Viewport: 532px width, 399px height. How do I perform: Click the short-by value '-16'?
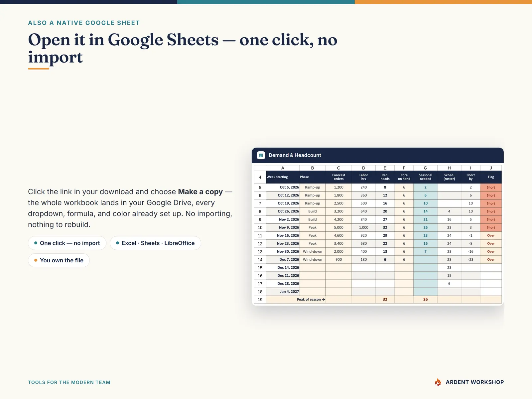(470, 251)
